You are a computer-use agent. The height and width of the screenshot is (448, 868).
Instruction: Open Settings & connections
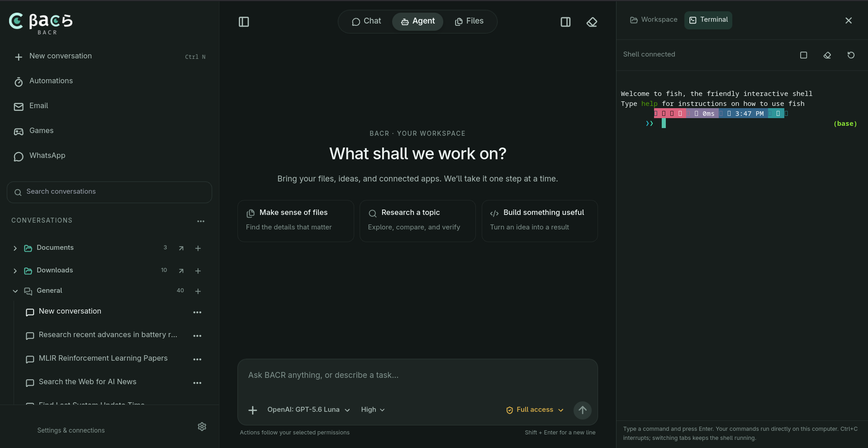pyautogui.click(x=71, y=430)
